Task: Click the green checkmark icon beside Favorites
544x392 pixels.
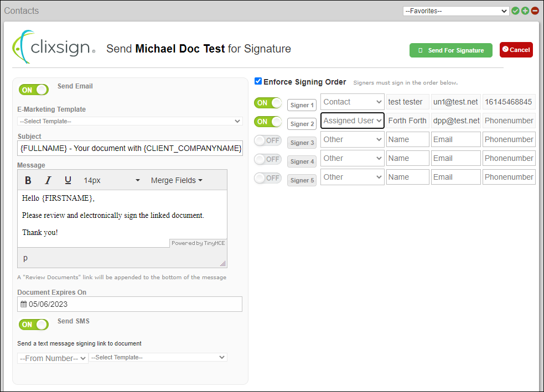Action: coord(516,11)
